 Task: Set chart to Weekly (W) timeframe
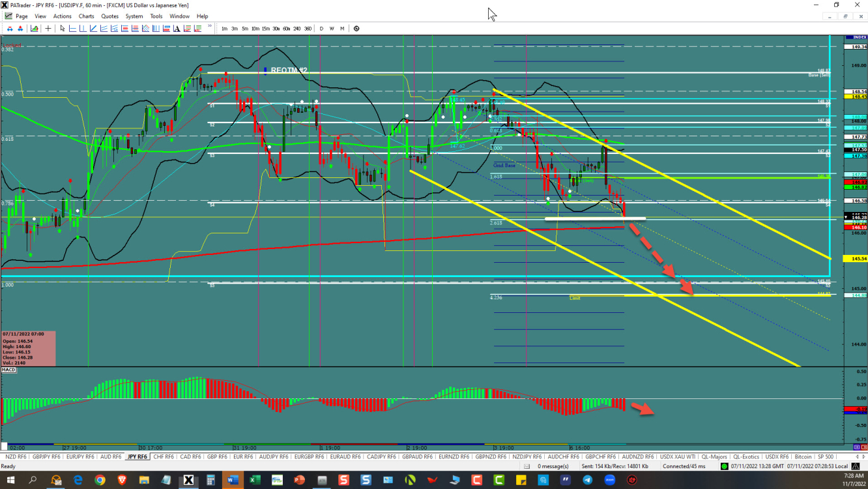[x=332, y=28]
